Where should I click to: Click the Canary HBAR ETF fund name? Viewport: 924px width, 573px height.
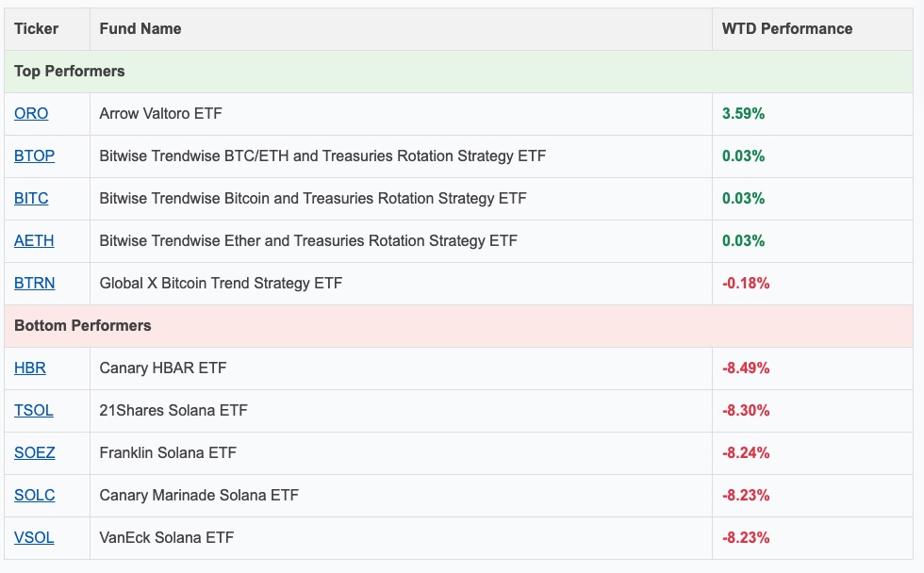click(163, 368)
